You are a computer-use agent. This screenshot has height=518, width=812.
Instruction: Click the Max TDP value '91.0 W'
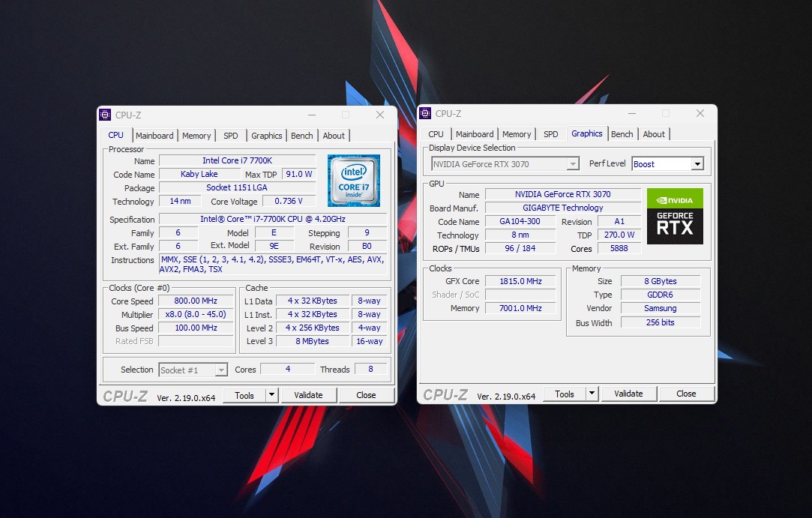point(299,174)
